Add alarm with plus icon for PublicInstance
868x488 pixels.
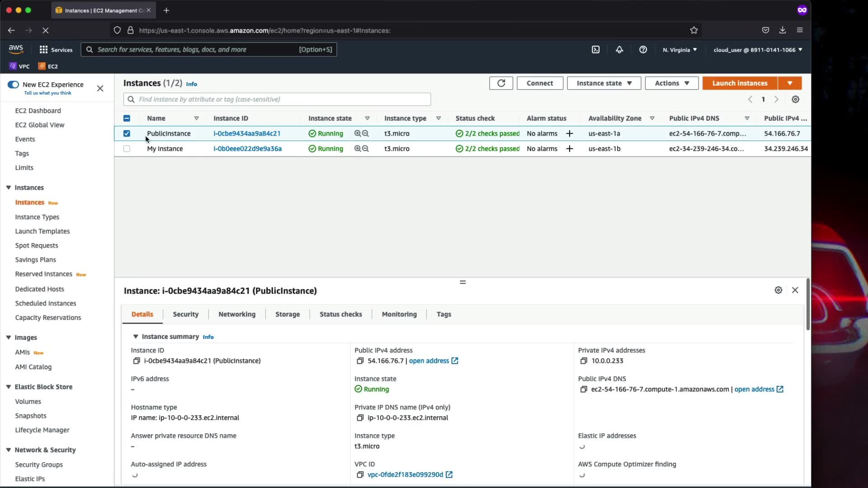tap(570, 134)
